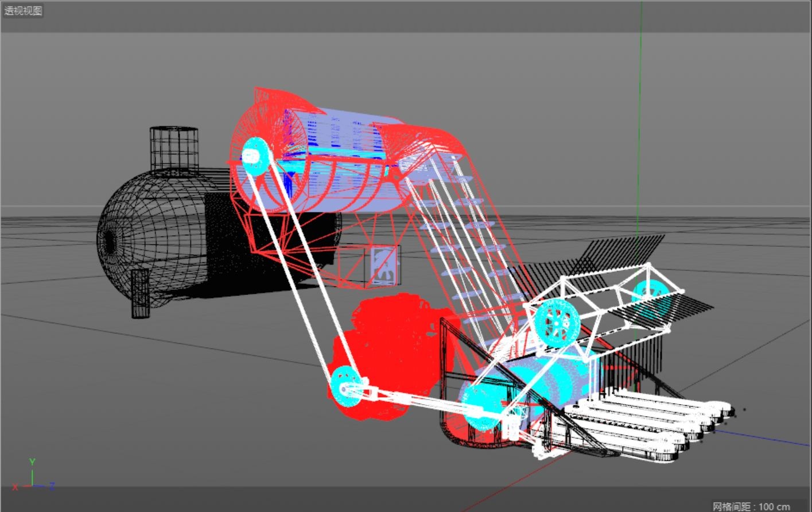This screenshot has width=812, height=512.
Task: Select the small wireframe cylinder below the tank
Action: 140,293
